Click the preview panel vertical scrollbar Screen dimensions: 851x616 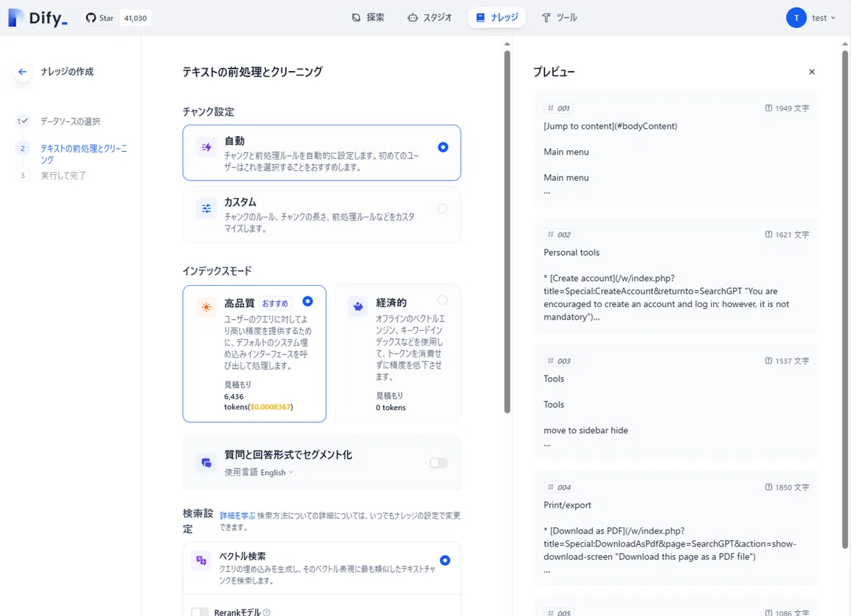845,298
